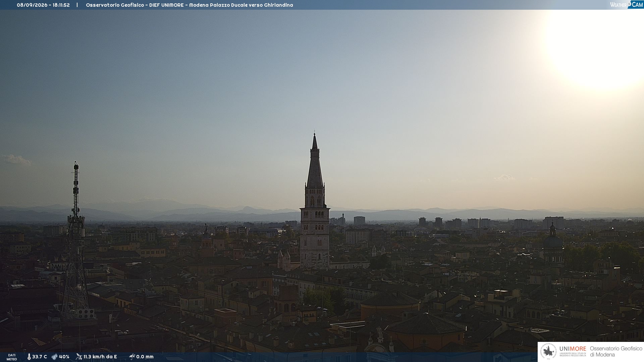644x362 pixels.
Task: Click the DATI METEO label
Action: (x=12, y=357)
